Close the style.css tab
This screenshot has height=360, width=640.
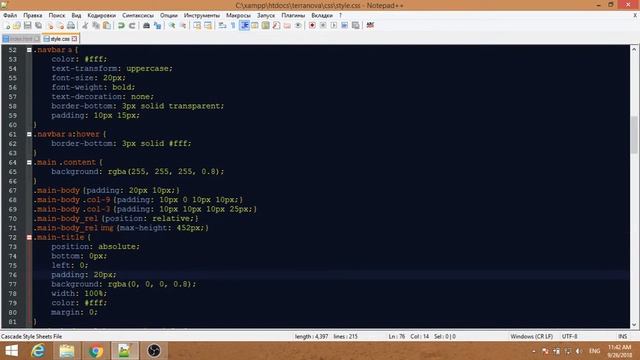pyautogui.click(x=74, y=39)
